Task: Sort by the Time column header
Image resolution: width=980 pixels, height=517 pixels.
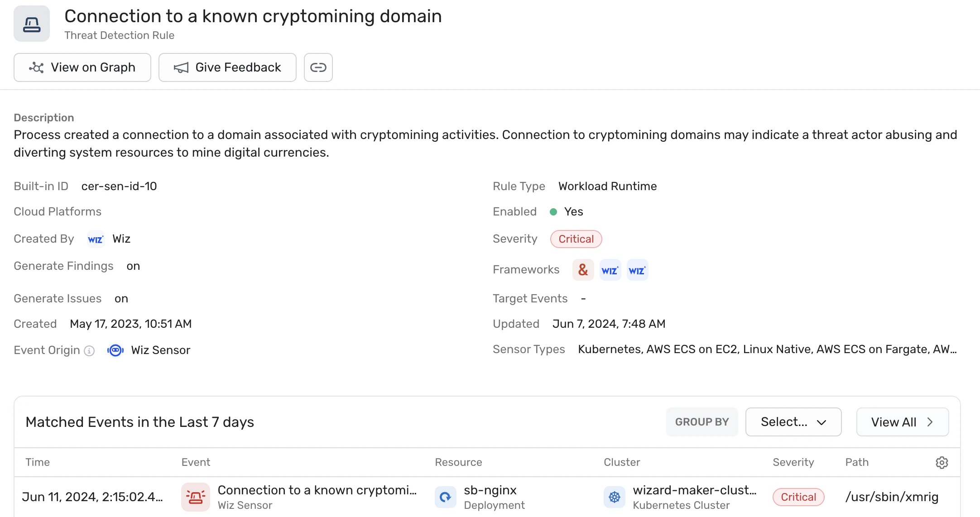Action: 38,462
